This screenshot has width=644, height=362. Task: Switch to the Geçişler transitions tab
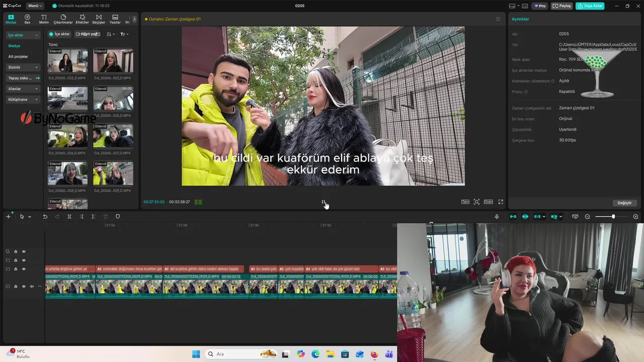click(x=99, y=19)
